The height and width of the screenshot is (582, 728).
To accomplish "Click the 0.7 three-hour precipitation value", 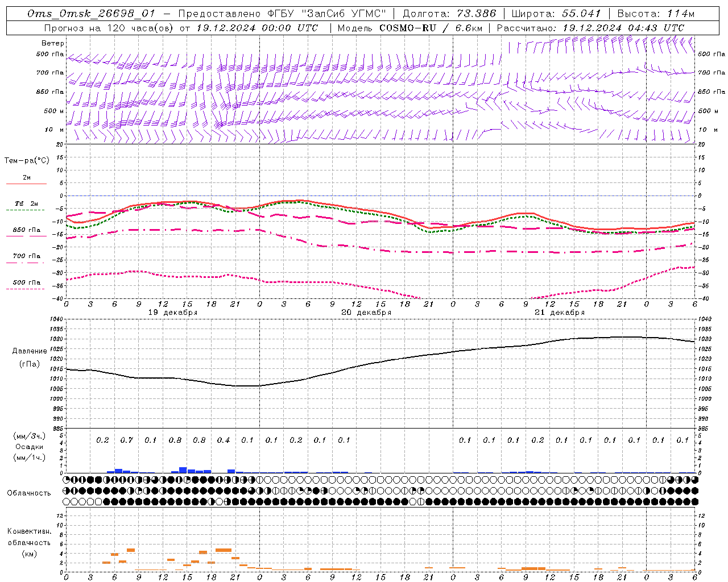I will click(126, 440).
